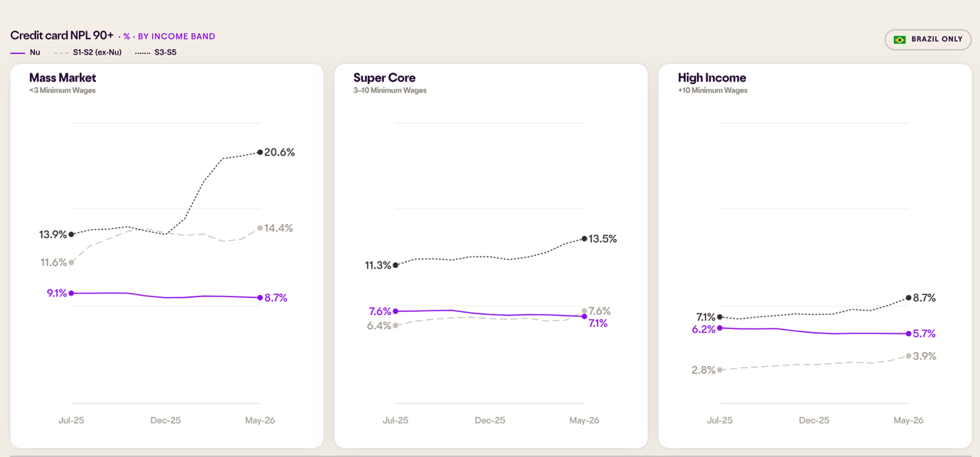
Task: Click the 6.2% data label
Action: pos(704,329)
